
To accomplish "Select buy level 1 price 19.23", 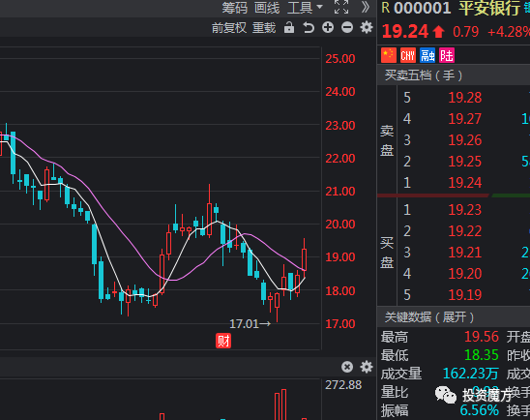I will 465,210.
